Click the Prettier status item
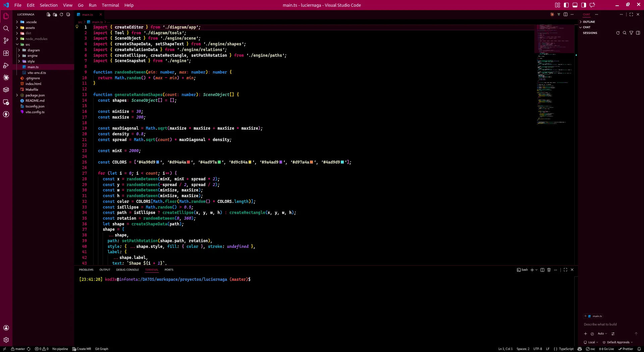The width and height of the screenshot is (644, 352). coord(626,349)
